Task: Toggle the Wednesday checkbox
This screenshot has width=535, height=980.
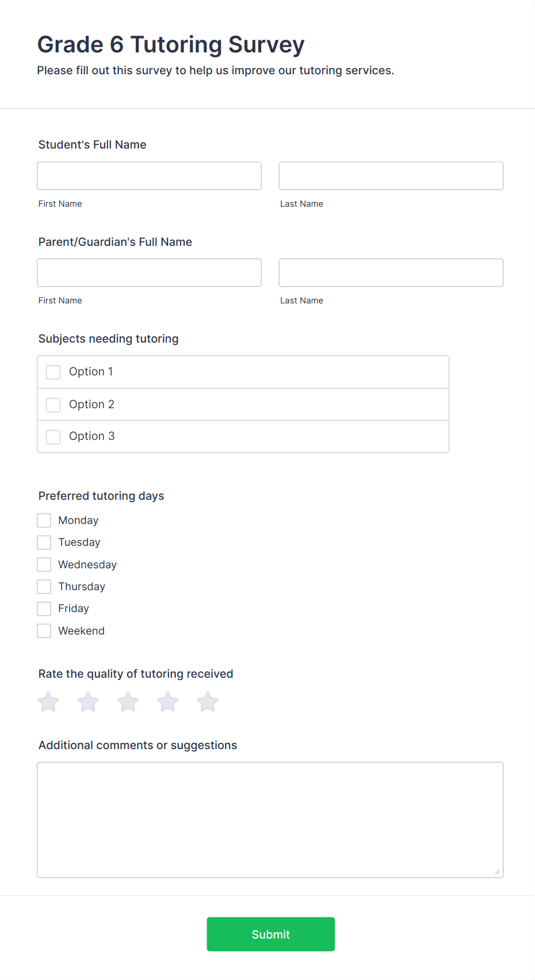Action: [44, 564]
